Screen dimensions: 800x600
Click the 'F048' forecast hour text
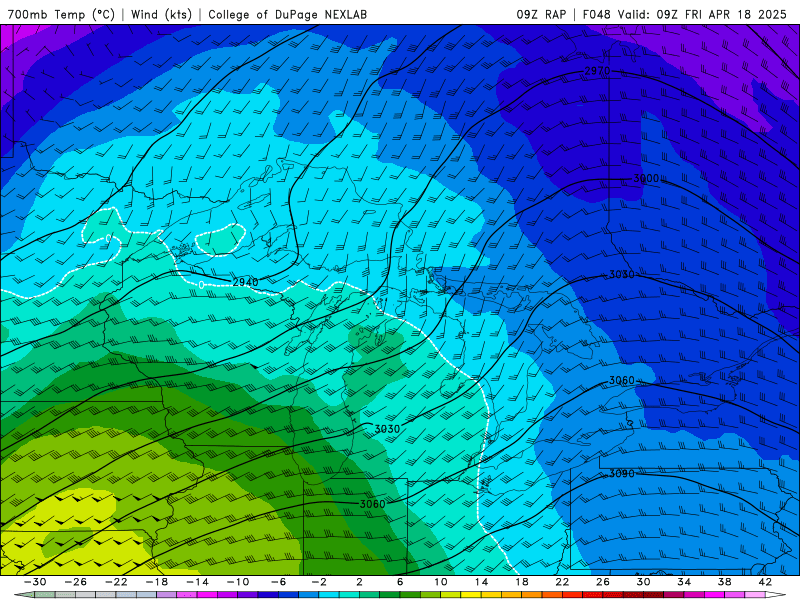pos(596,14)
